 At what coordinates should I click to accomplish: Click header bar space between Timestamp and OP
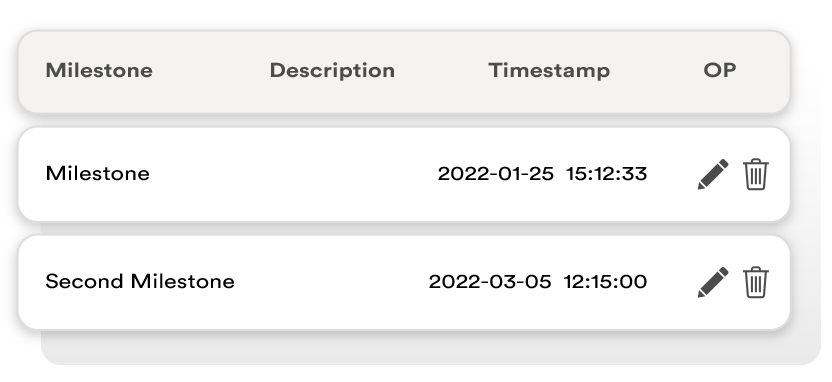(x=657, y=71)
